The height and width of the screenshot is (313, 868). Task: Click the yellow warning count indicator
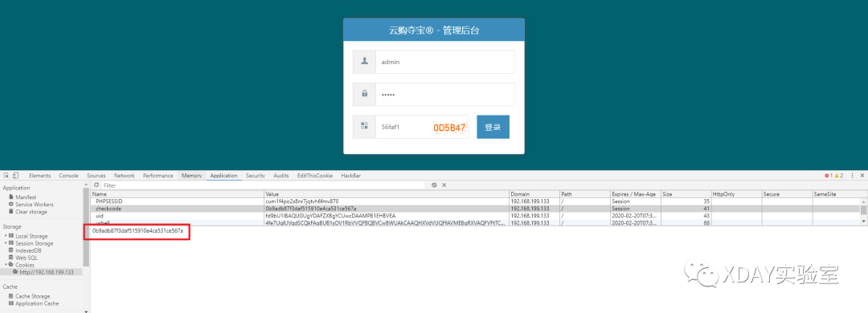pyautogui.click(x=839, y=175)
